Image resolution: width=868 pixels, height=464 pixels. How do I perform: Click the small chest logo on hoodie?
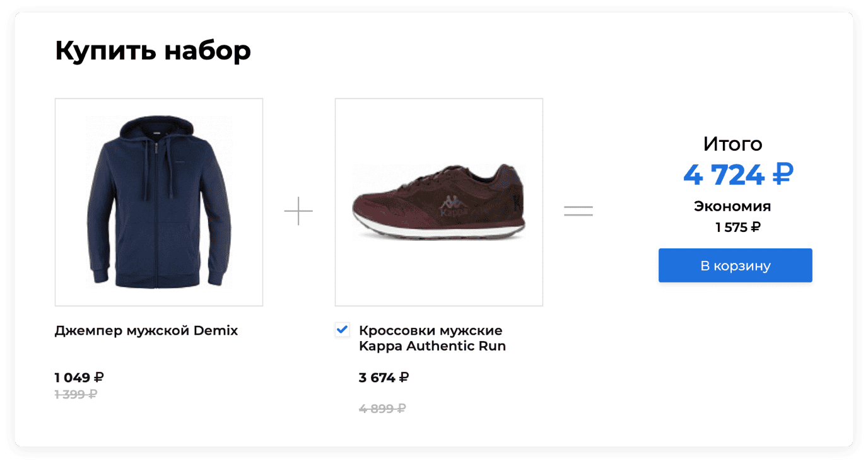pos(179,161)
